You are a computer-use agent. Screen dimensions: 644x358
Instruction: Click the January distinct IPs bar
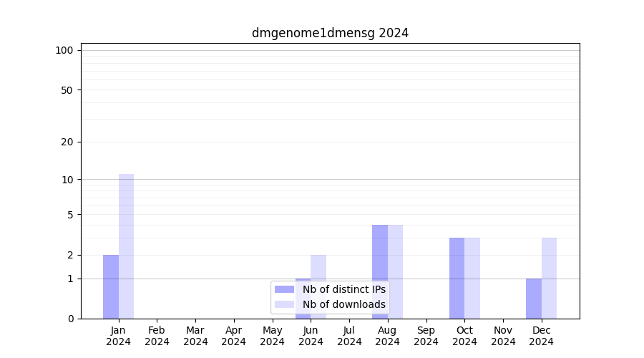111,286
